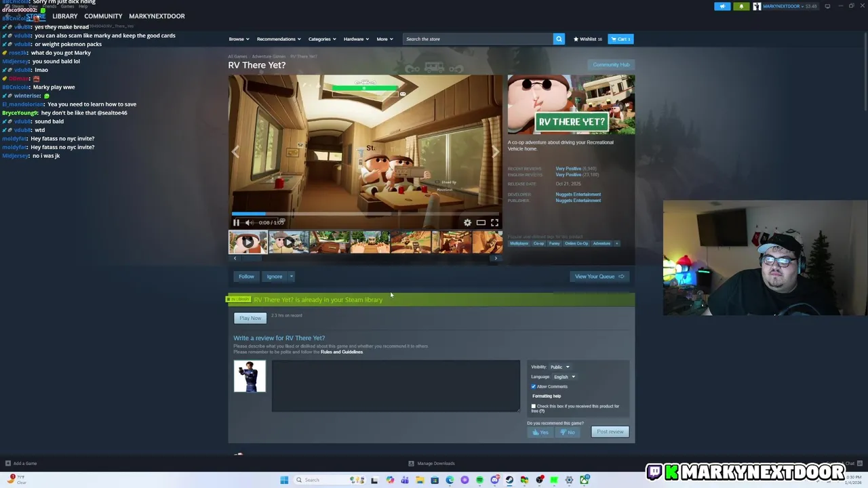Image resolution: width=868 pixels, height=488 pixels.
Task: Open Wishlist with star icon
Action: click(588, 39)
